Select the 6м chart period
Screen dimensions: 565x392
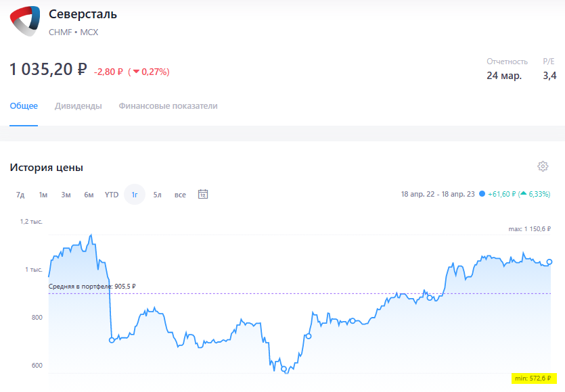pos(89,195)
